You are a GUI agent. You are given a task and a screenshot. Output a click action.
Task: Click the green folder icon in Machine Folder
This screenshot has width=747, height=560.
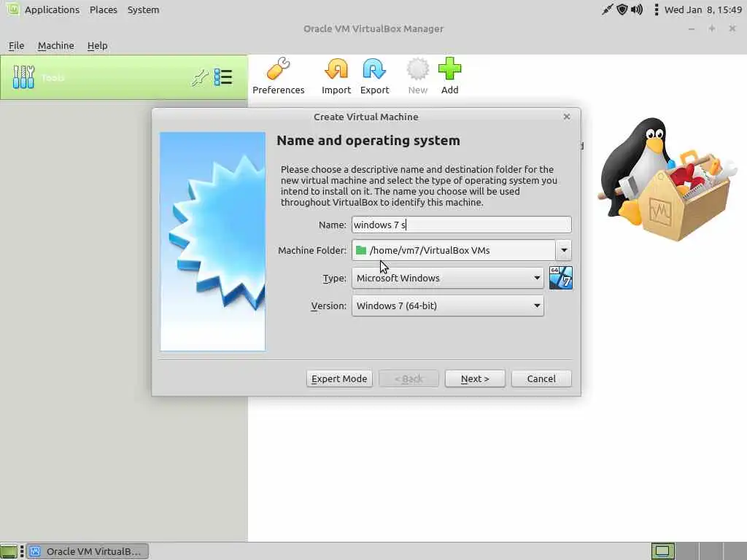point(361,251)
